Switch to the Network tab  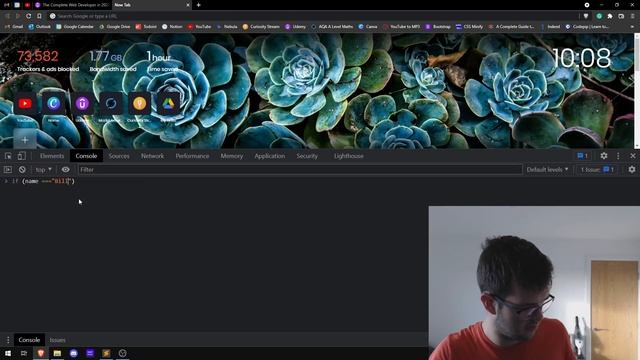(152, 156)
